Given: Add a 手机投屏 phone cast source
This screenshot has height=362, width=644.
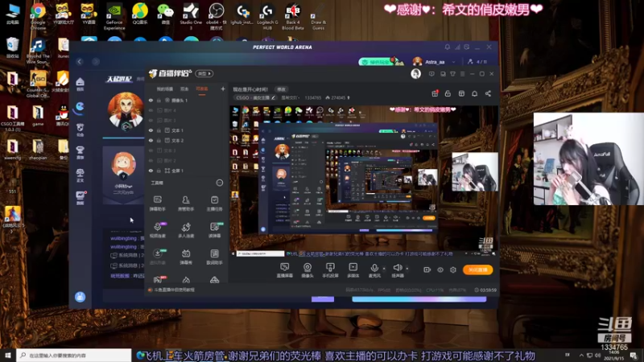Looking at the screenshot, I should (x=330, y=270).
